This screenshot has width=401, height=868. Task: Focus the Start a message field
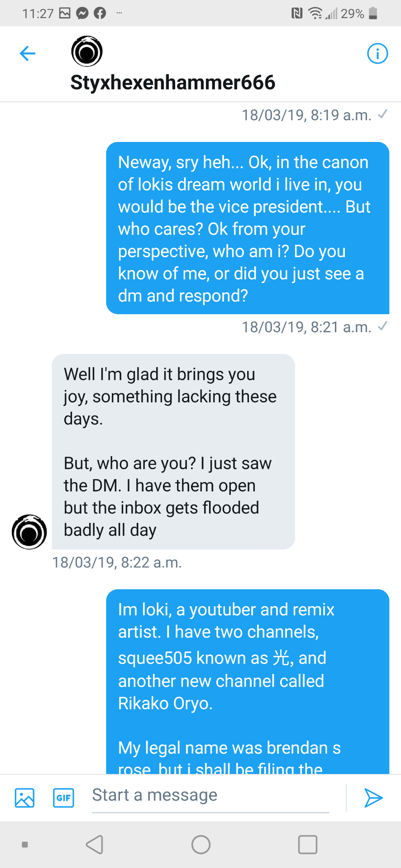210,796
